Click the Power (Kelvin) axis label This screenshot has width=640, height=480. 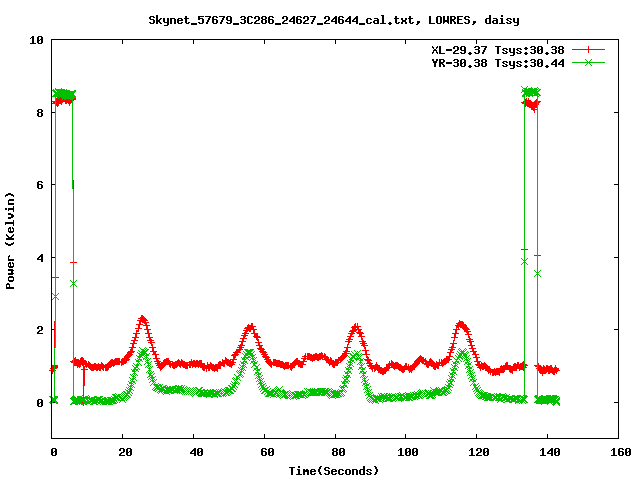point(10,241)
